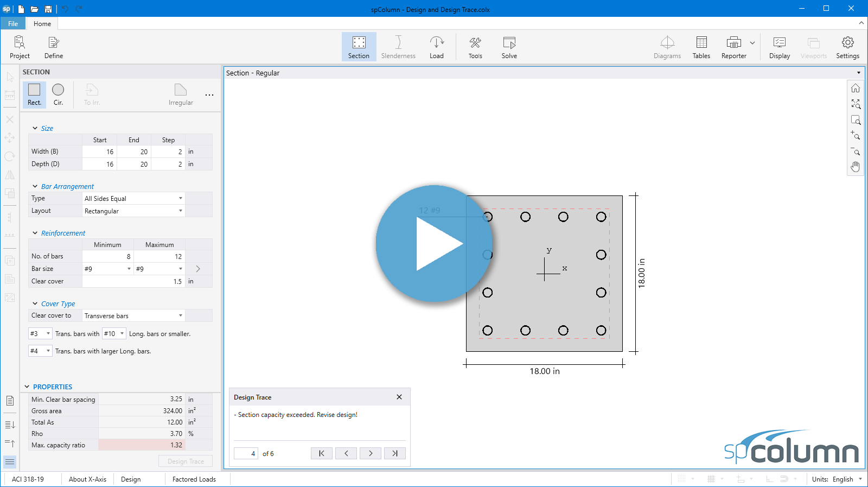Screen dimensions: 868x487
Task: Open the File menu tab
Action: [x=13, y=24]
